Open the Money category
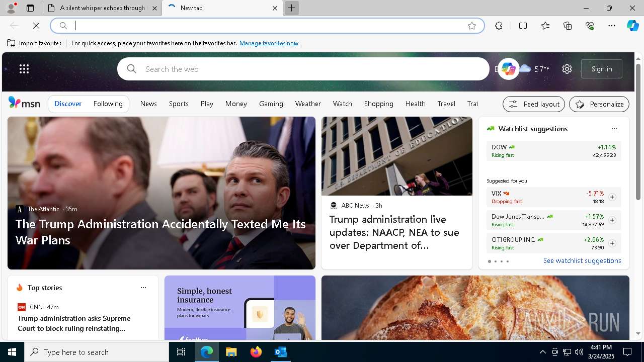Image resolution: width=644 pixels, height=362 pixels. click(236, 104)
